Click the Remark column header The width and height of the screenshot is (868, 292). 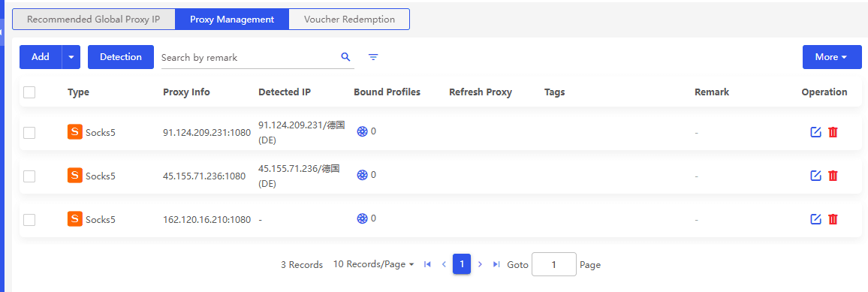(x=712, y=92)
